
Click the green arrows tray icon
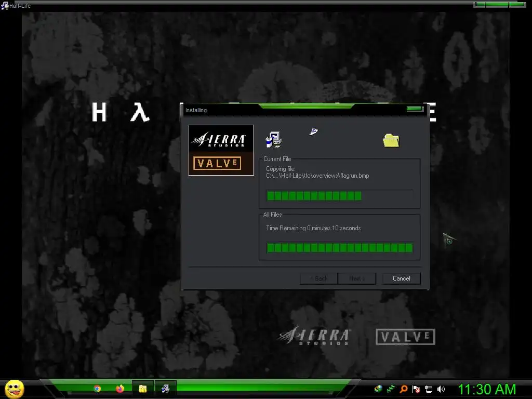coord(391,389)
